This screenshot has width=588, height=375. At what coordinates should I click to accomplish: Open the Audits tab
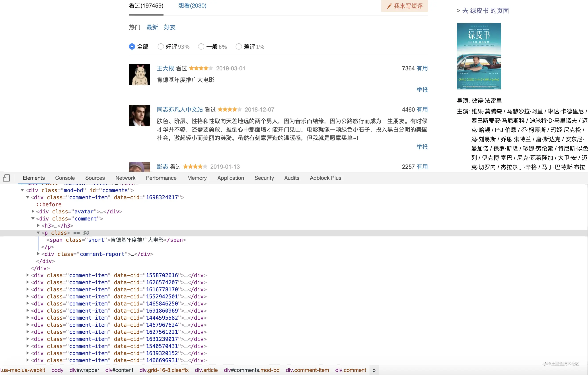pyautogui.click(x=292, y=178)
